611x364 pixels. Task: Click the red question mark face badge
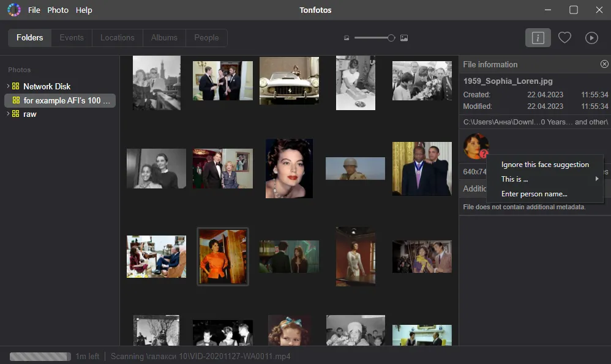point(484,154)
